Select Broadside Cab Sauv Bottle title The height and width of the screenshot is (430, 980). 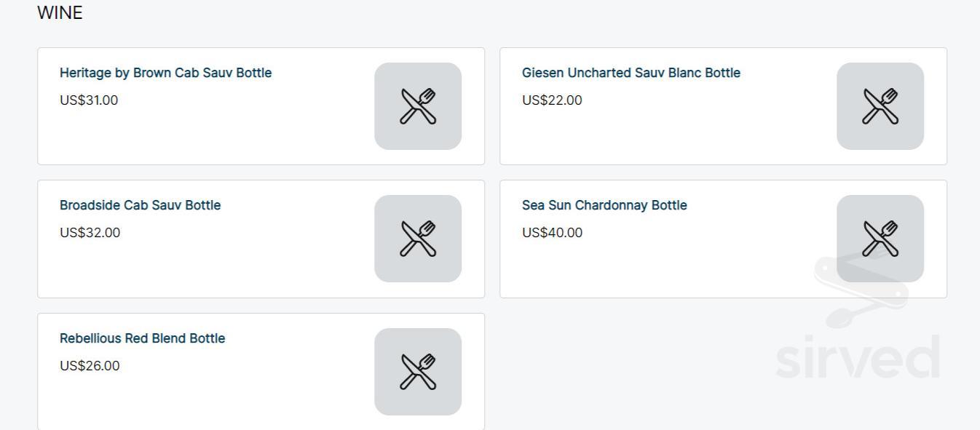click(x=140, y=205)
